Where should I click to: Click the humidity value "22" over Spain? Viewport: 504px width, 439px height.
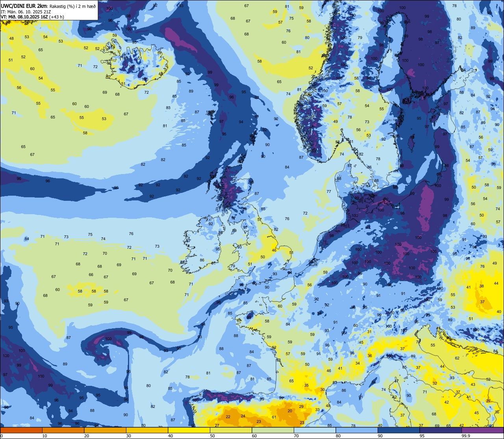[228, 417]
